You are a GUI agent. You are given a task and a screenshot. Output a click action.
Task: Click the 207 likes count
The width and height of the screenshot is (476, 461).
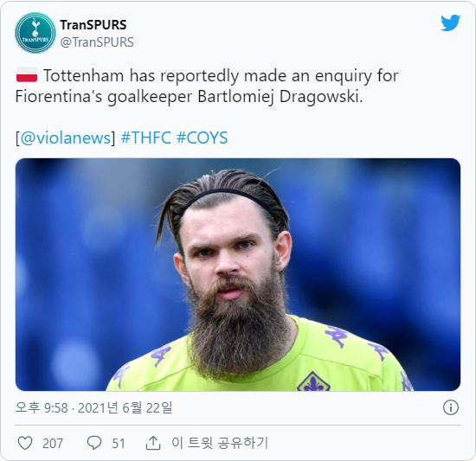click(x=53, y=444)
